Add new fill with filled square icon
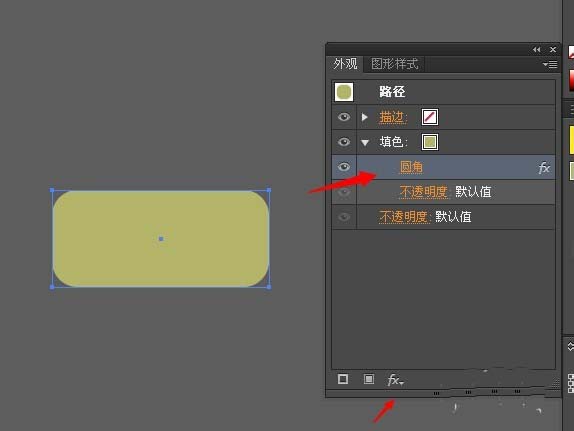Screen dimensions: 574x431 coord(369,379)
